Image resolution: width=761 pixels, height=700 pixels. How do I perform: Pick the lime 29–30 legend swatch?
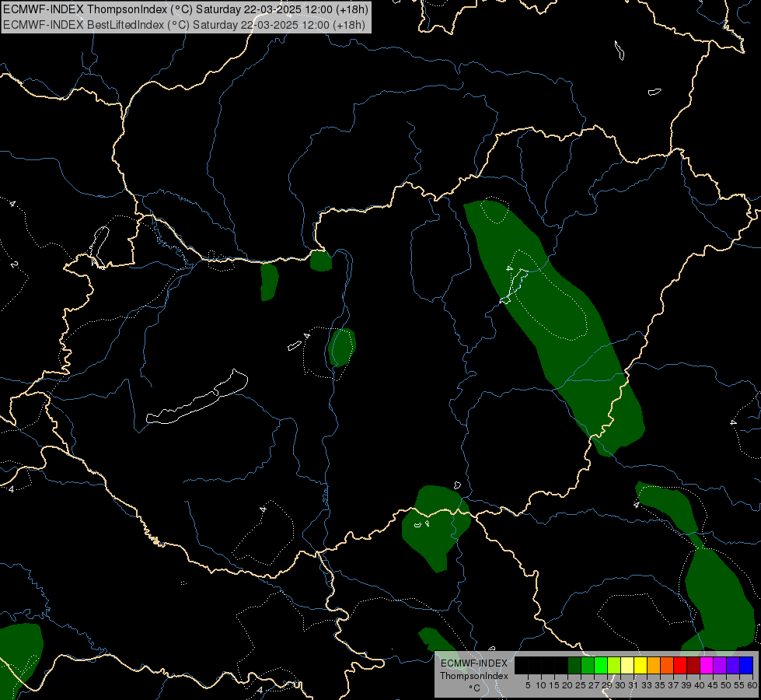point(614,665)
